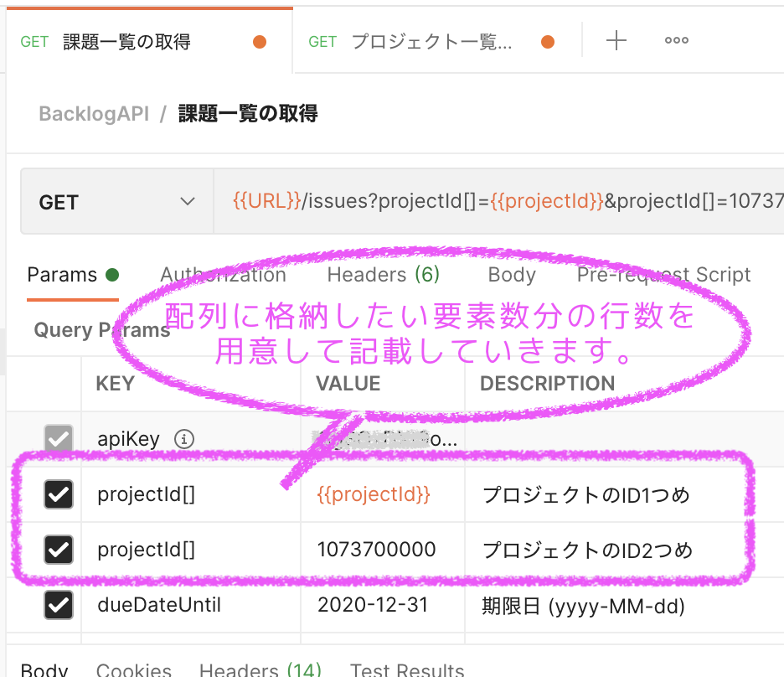Expand the request method selector chevron
This screenshot has height=677, width=784.
188,201
